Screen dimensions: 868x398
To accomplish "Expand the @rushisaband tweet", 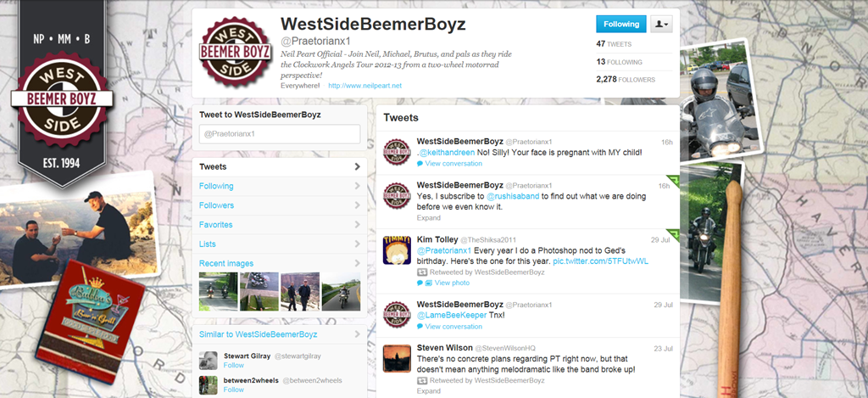I will pyautogui.click(x=428, y=218).
